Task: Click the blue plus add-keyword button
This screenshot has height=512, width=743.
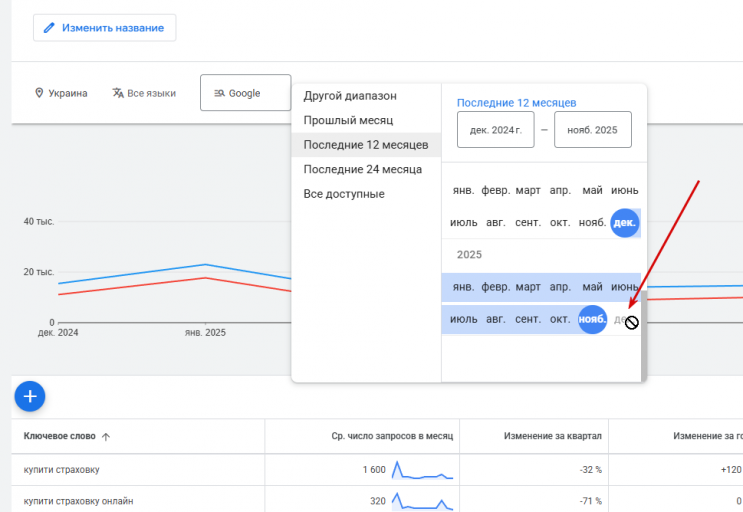Action: [30, 396]
